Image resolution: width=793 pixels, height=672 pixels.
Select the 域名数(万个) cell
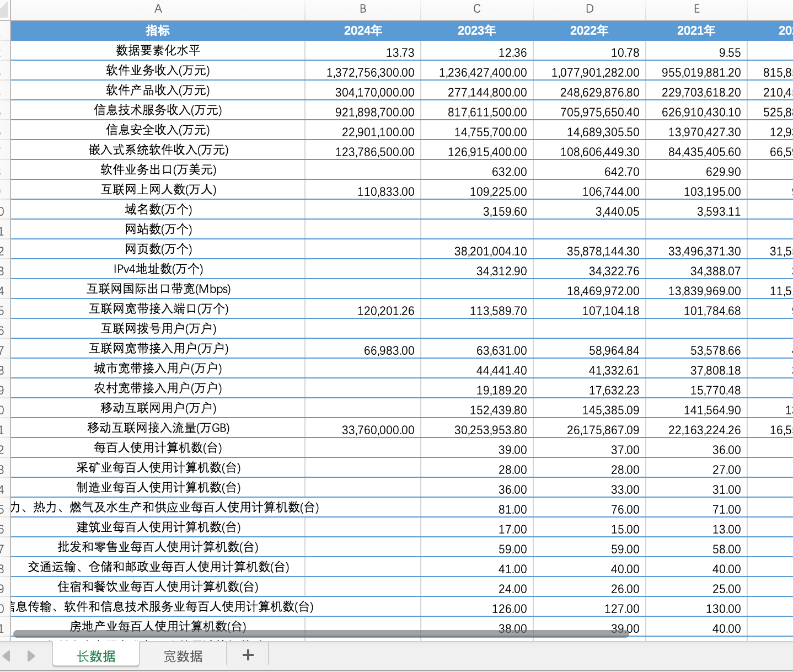(x=158, y=210)
